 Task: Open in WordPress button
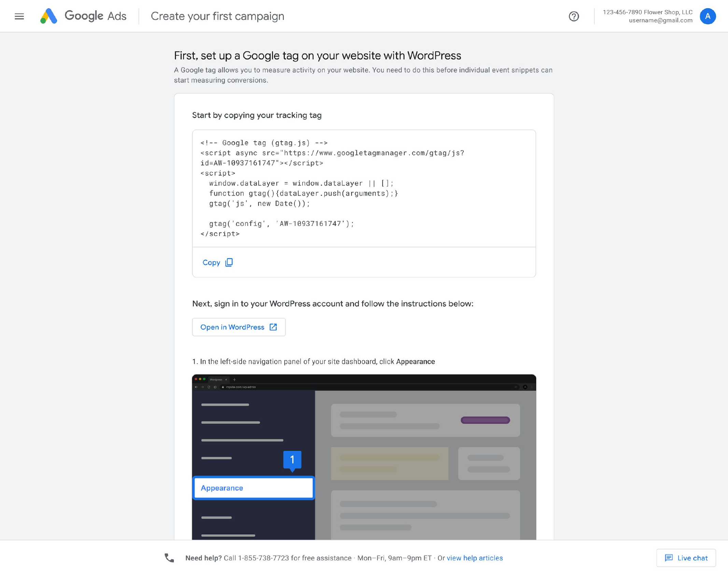coord(239,327)
